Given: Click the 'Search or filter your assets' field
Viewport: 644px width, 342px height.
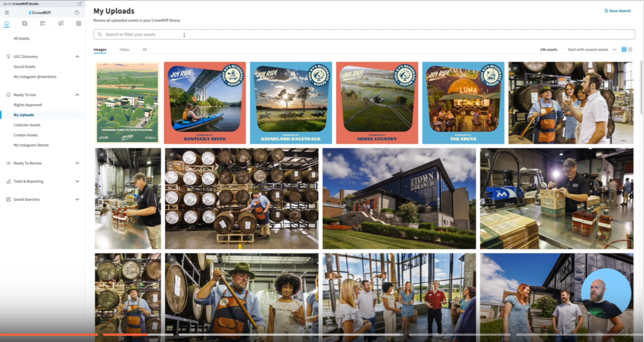Looking at the screenshot, I should click(364, 34).
